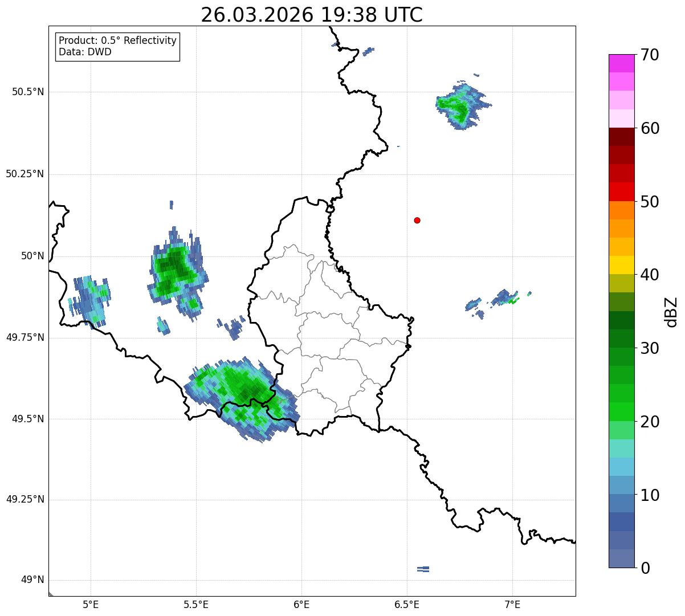Click the "Product: 0.5° Reflectivity" label
This screenshot has height=616, width=685.
[x=117, y=41]
